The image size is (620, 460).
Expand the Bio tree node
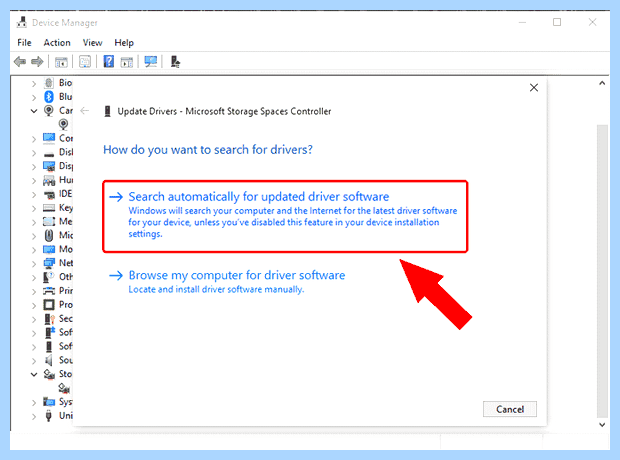point(34,83)
